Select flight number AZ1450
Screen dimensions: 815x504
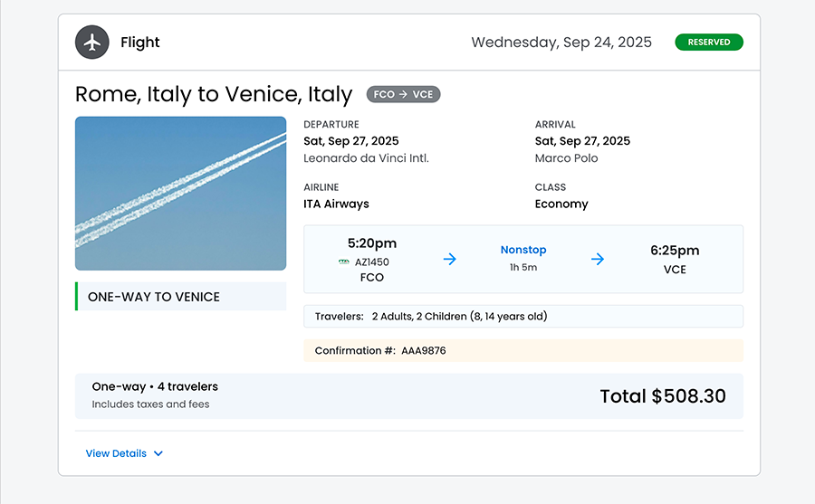coord(372,262)
